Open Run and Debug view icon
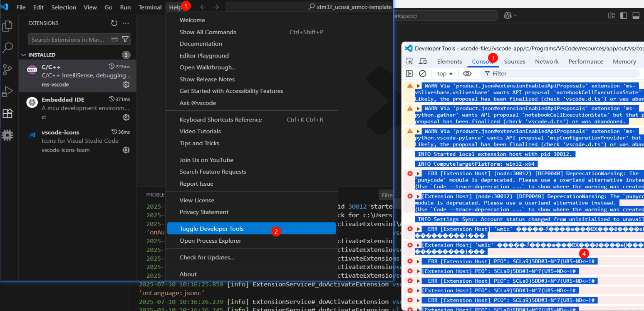The image size is (644, 311). click(7, 91)
